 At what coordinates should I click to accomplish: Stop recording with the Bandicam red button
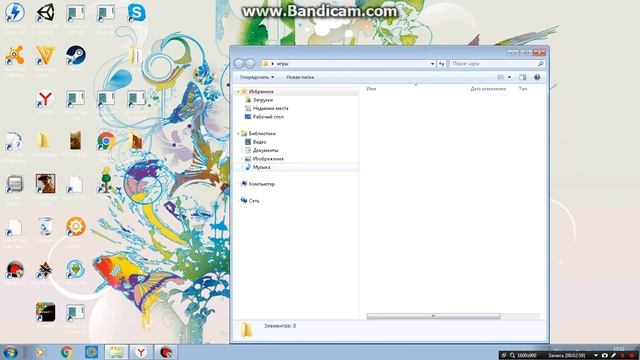[632, 356]
